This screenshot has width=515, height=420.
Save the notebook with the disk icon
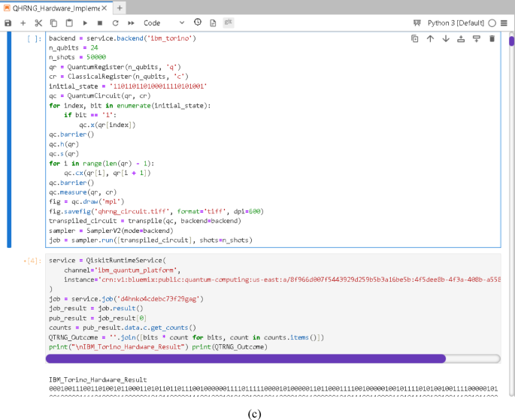point(8,23)
